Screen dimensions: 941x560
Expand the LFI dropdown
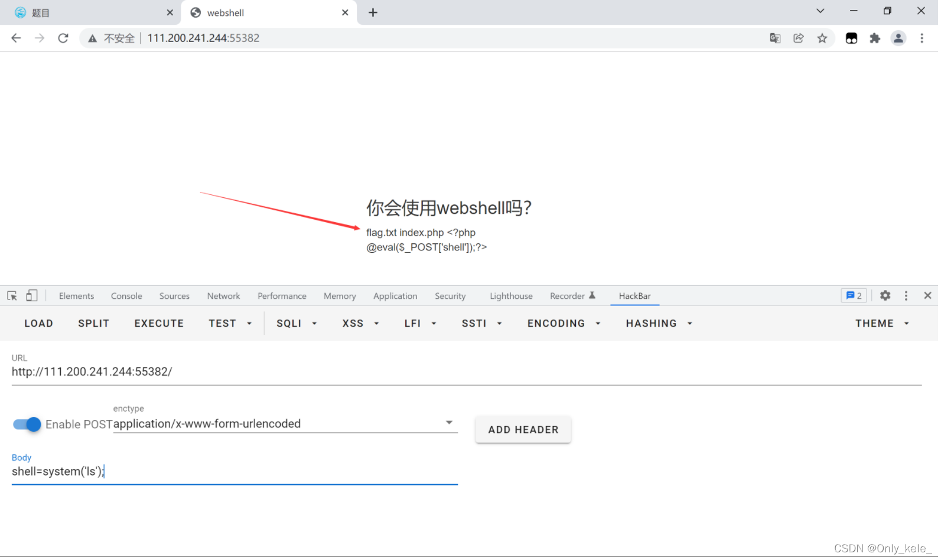(x=420, y=324)
